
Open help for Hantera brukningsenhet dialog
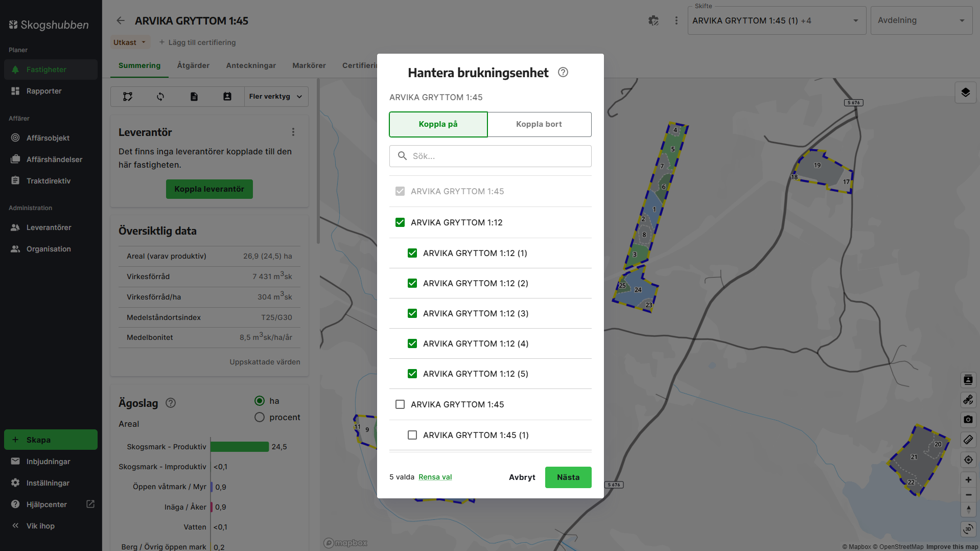[x=563, y=73]
